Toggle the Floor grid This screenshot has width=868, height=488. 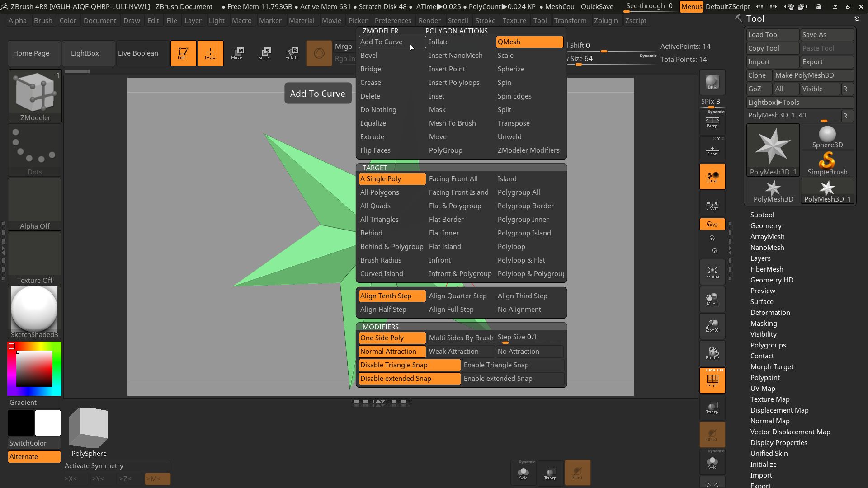tap(712, 150)
